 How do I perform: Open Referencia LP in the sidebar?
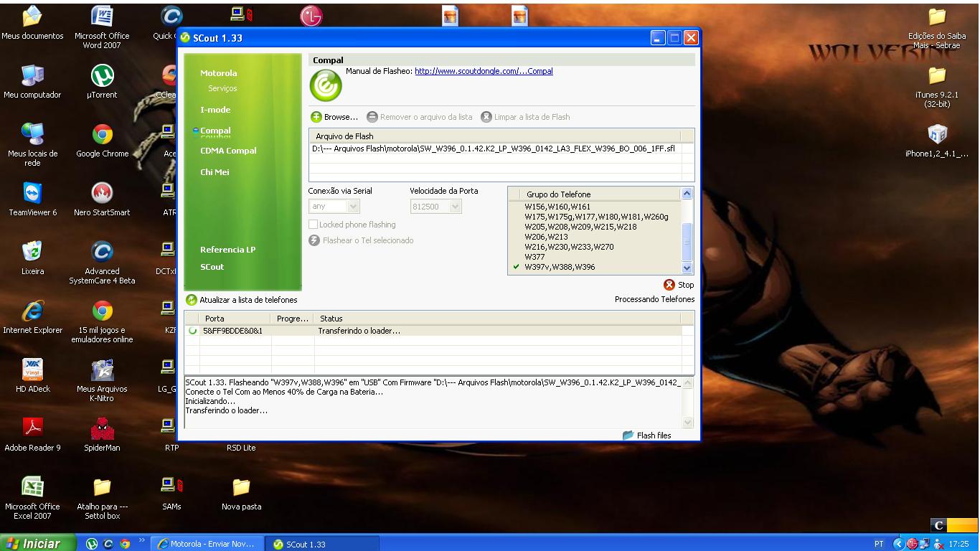click(227, 250)
